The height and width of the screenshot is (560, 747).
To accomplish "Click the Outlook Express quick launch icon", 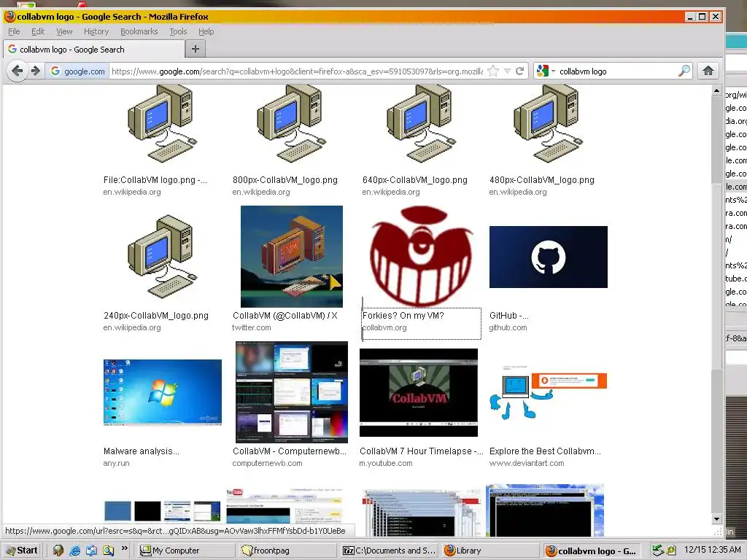I will coord(91,551).
